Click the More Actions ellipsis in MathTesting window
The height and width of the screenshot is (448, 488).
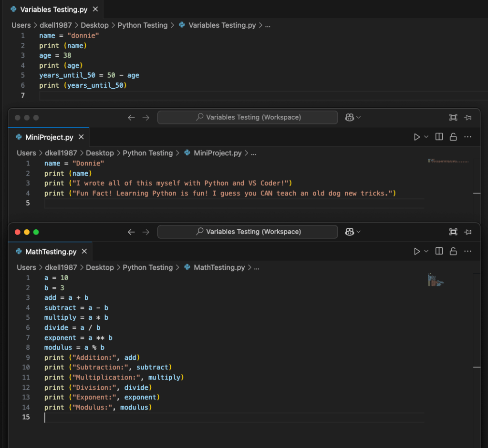tap(467, 251)
